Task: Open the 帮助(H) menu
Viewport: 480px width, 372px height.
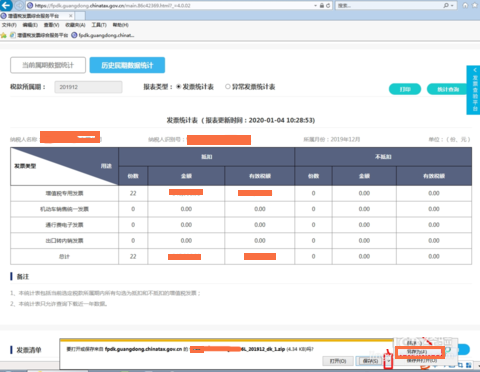Action: pyautogui.click(x=120, y=25)
